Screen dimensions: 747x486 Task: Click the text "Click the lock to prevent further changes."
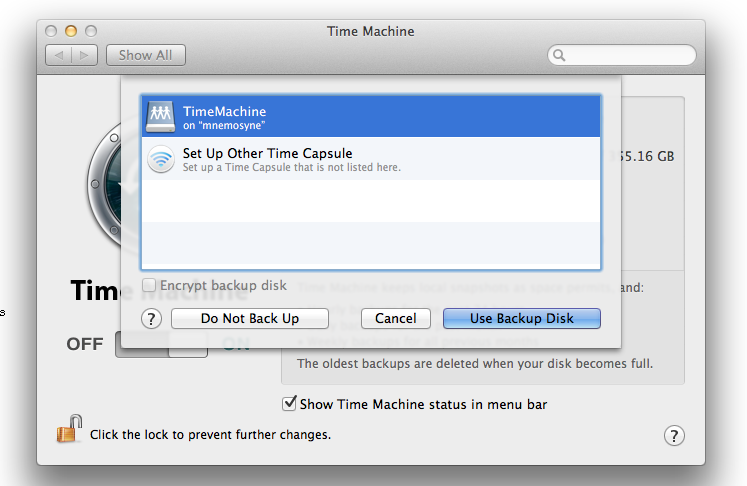click(210, 435)
